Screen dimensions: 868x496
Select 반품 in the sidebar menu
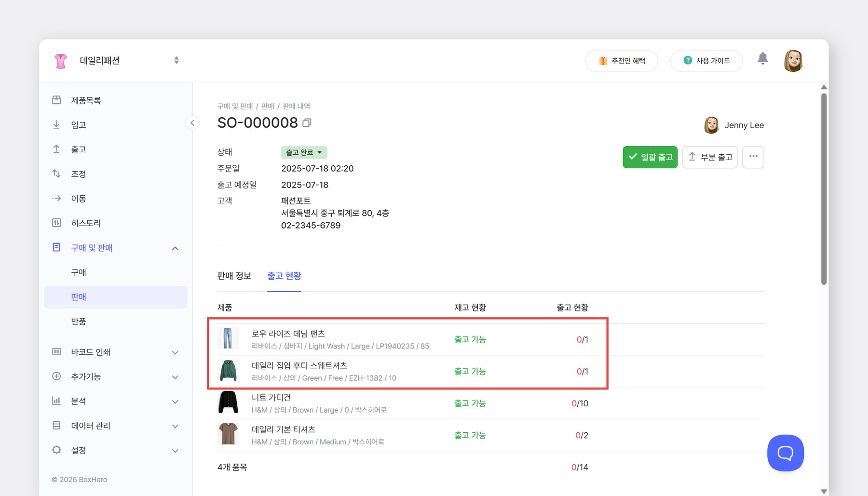(79, 321)
